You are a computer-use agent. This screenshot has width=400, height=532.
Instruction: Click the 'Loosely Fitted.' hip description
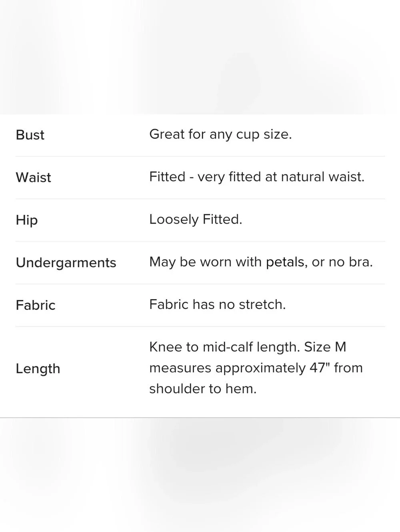196,219
